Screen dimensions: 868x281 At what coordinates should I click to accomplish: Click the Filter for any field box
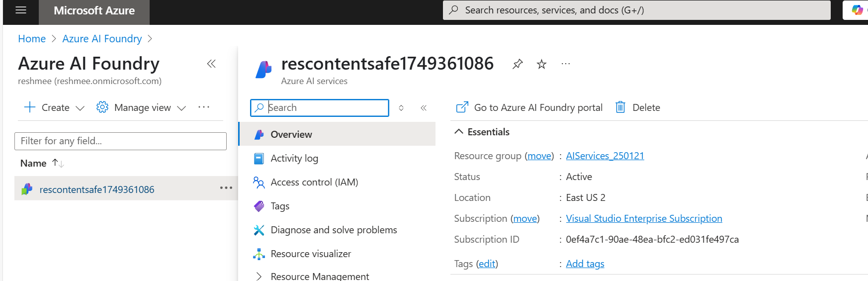(x=120, y=141)
